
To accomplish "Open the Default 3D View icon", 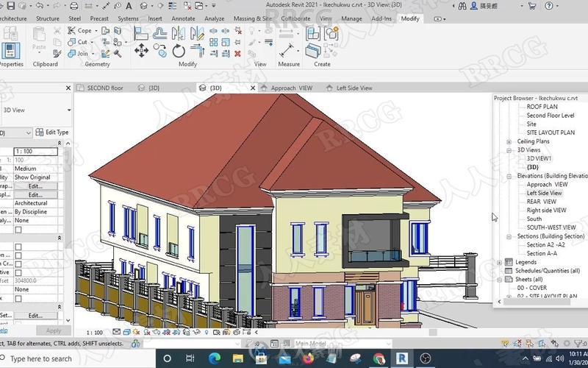I will 143,6.
